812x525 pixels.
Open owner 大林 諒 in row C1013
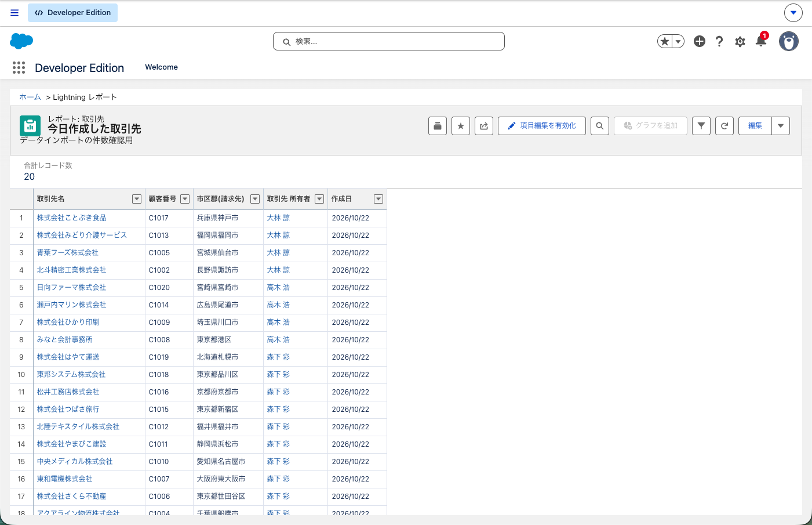pyautogui.click(x=278, y=236)
